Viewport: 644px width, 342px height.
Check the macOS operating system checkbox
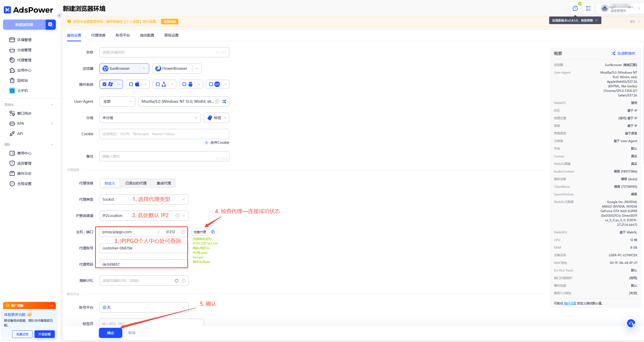tap(131, 84)
